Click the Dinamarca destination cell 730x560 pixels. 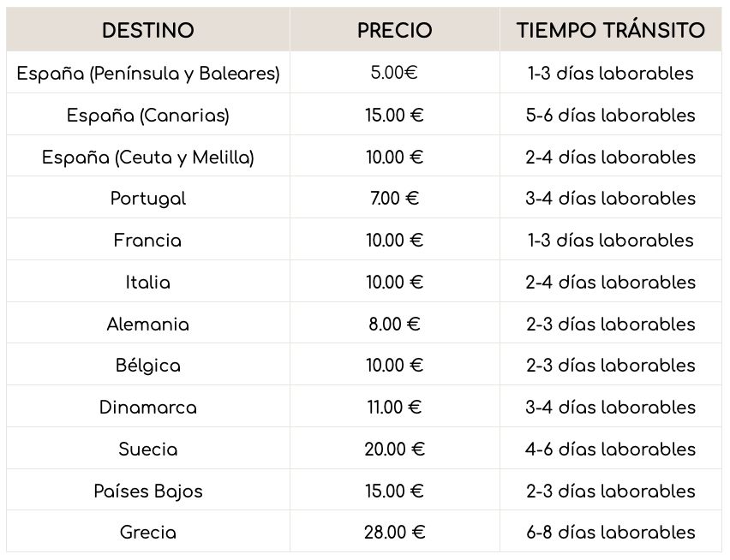(x=148, y=408)
